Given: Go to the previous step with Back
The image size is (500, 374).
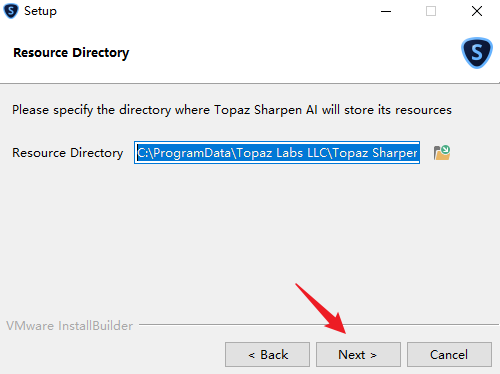Looking at the screenshot, I should [x=267, y=354].
